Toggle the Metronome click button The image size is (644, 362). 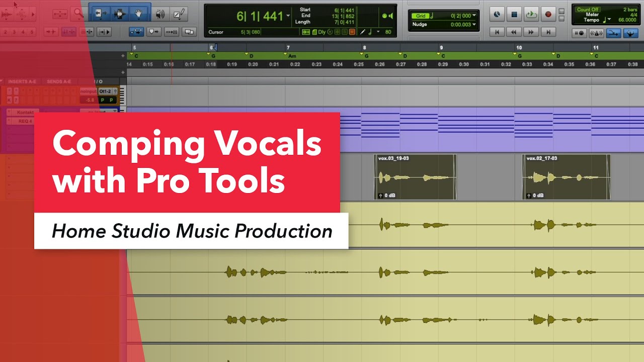point(596,33)
